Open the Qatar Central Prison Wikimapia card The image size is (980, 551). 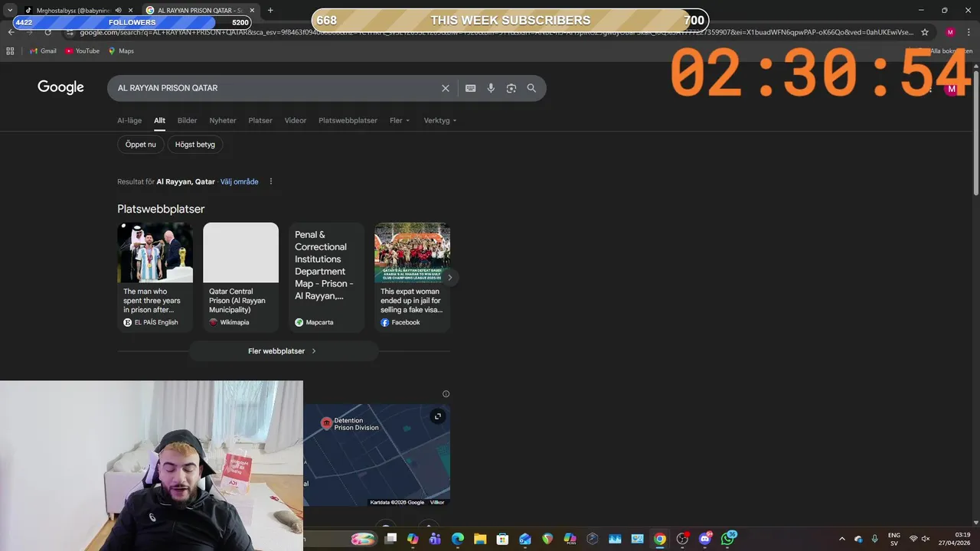point(241,277)
